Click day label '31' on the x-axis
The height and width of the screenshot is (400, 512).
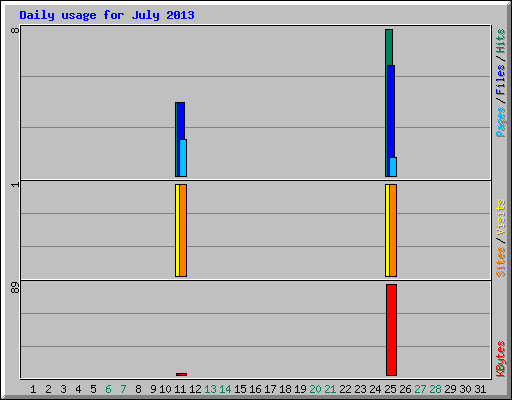click(x=480, y=389)
